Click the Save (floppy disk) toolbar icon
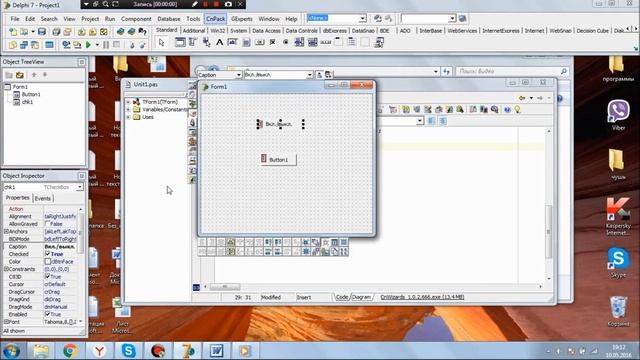Viewport: 640px width, 360px height. pyautogui.click(x=42, y=32)
